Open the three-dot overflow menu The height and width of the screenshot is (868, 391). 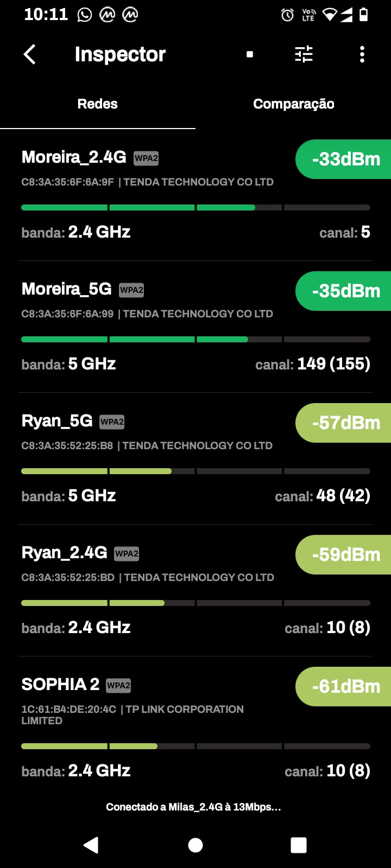click(x=362, y=54)
